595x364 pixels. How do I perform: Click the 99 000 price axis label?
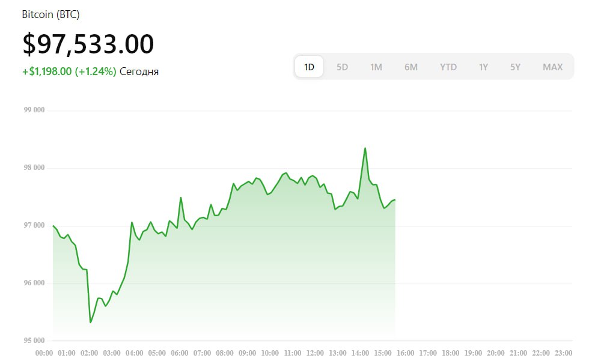[x=35, y=111]
